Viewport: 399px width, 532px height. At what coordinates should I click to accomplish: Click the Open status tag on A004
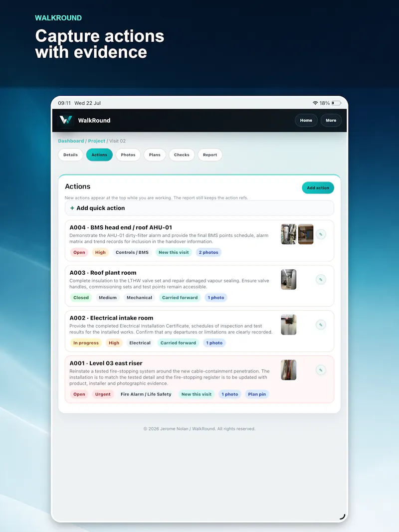click(79, 252)
